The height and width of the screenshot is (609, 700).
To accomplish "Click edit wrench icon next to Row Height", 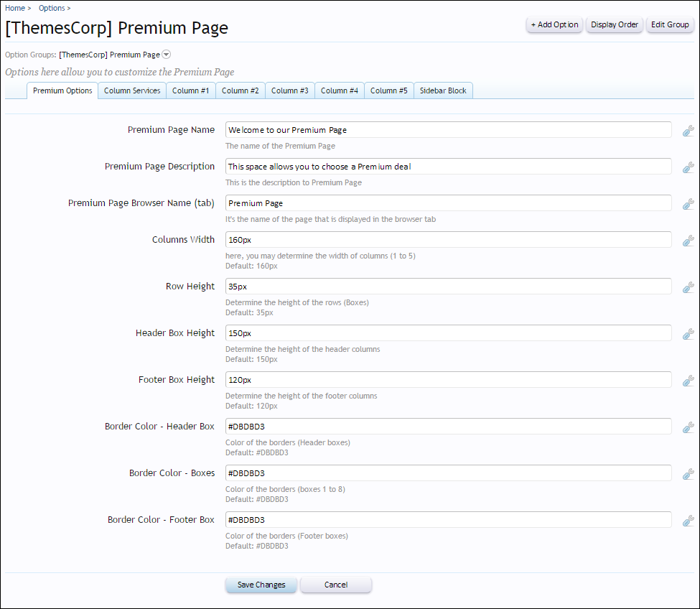I will pos(688,287).
